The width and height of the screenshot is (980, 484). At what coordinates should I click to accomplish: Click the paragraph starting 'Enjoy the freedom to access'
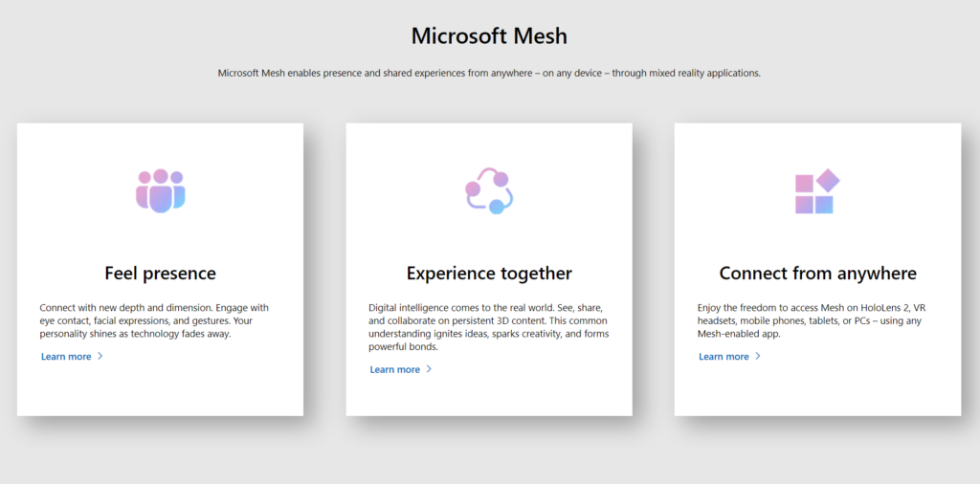(x=812, y=321)
